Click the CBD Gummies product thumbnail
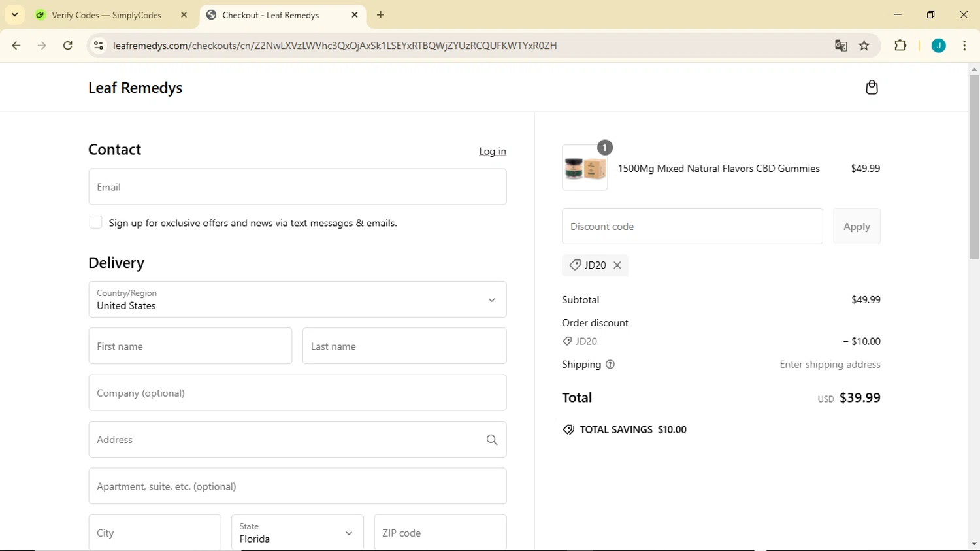980x551 pixels. [x=585, y=169]
